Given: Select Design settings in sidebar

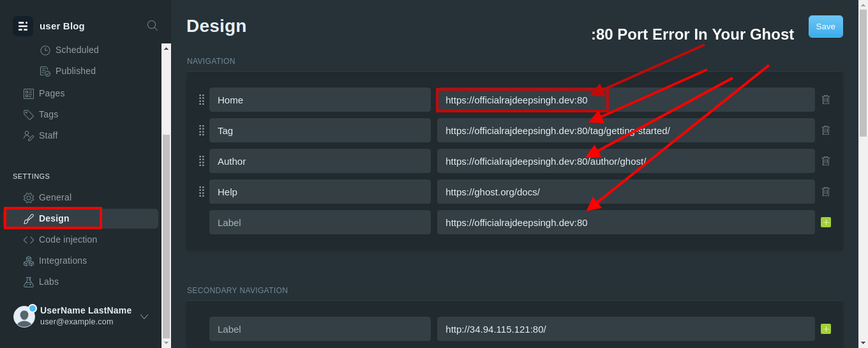Looking at the screenshot, I should [54, 218].
